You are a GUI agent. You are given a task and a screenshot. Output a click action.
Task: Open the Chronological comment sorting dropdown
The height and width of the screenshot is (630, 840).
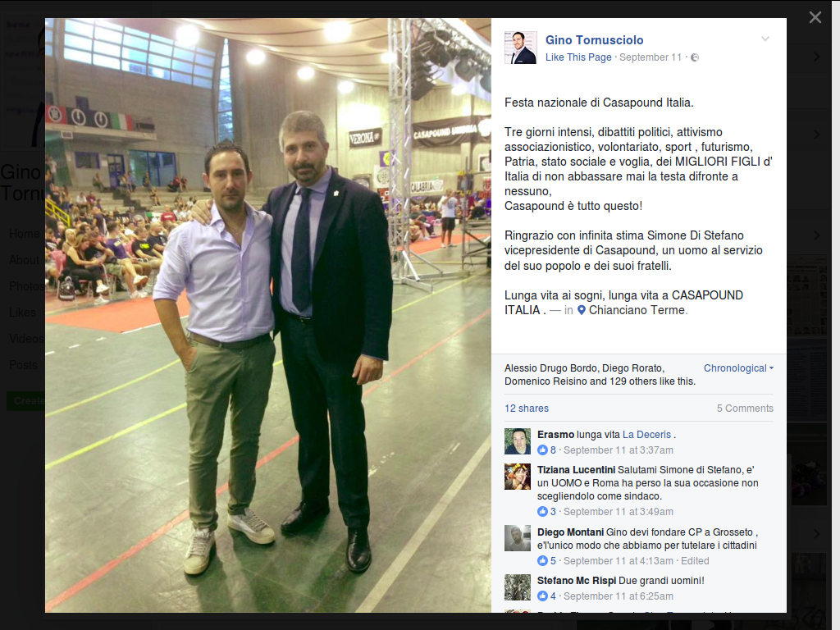738,368
